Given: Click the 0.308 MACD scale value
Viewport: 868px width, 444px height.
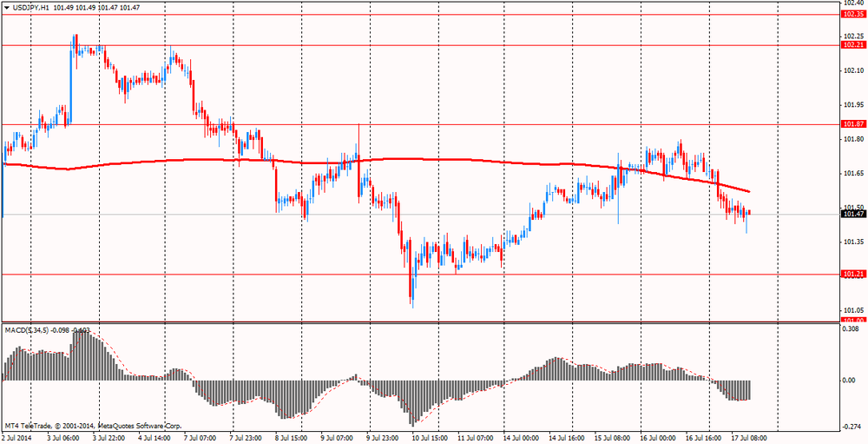Looking at the screenshot, I should pyautogui.click(x=852, y=328).
